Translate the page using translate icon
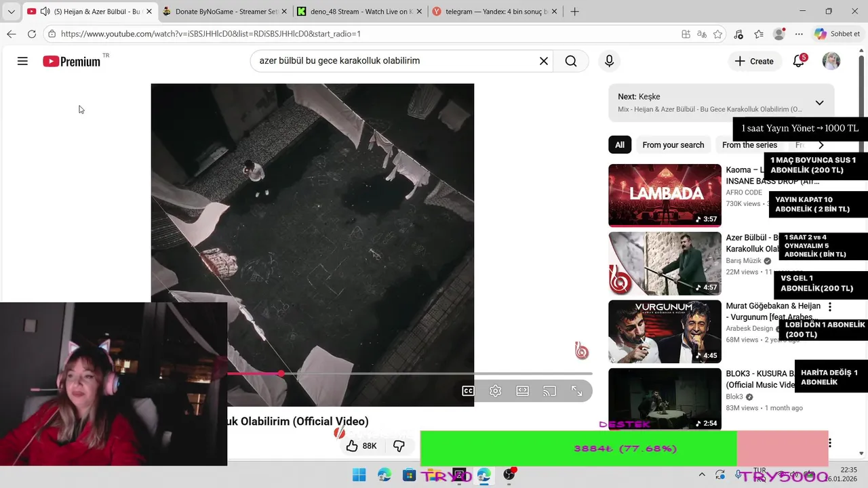 pyautogui.click(x=702, y=34)
